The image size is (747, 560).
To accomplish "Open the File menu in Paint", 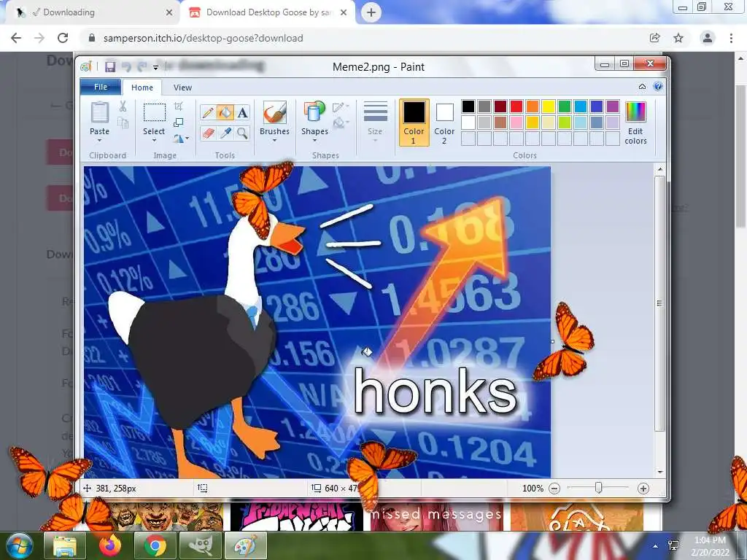I will tap(101, 87).
